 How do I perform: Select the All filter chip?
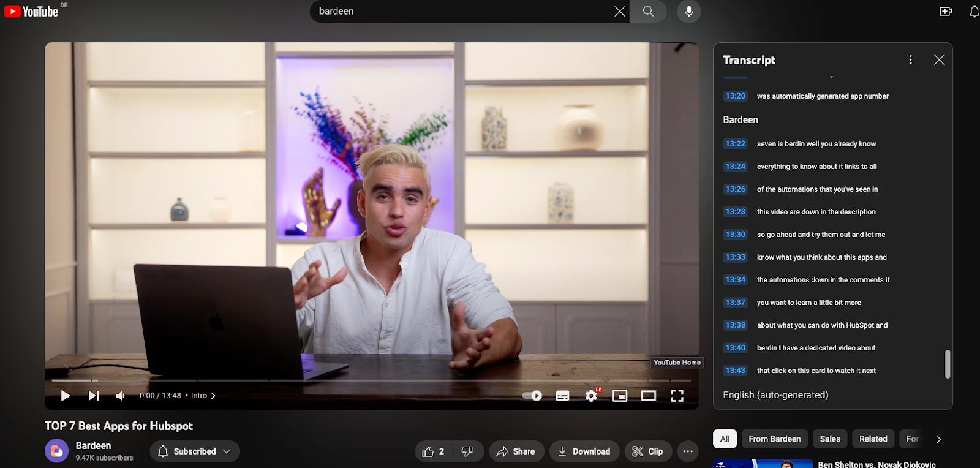(x=725, y=439)
